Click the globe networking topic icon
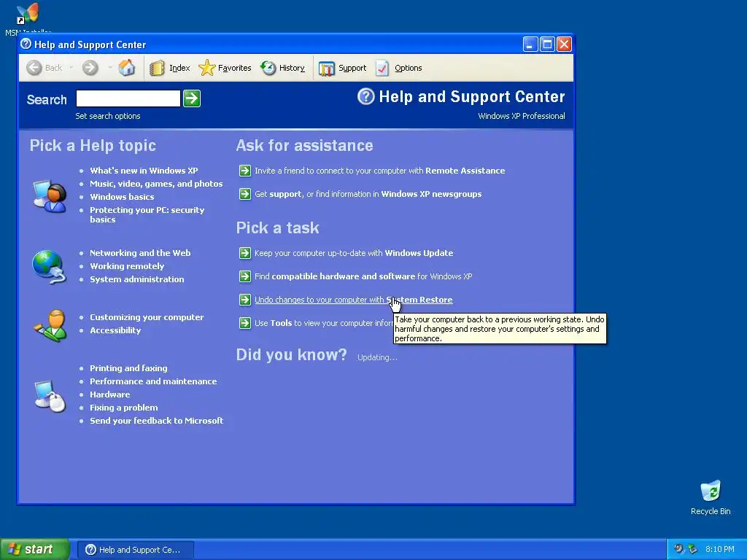Image resolution: width=747 pixels, height=560 pixels. point(49,267)
